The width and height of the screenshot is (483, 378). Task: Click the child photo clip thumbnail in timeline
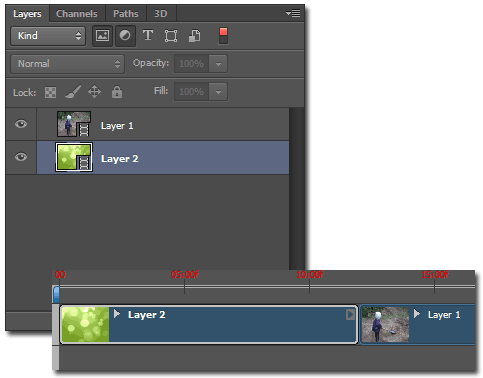click(385, 324)
